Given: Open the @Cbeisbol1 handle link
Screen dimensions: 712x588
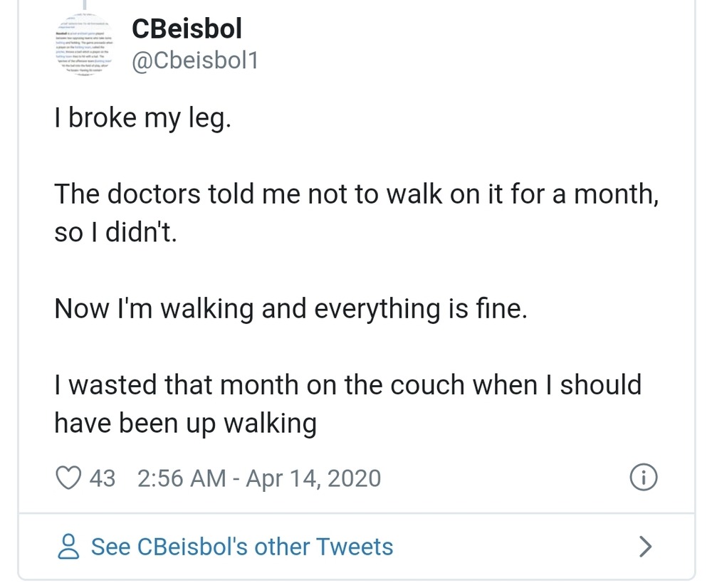Looking at the screenshot, I should click(x=194, y=62).
